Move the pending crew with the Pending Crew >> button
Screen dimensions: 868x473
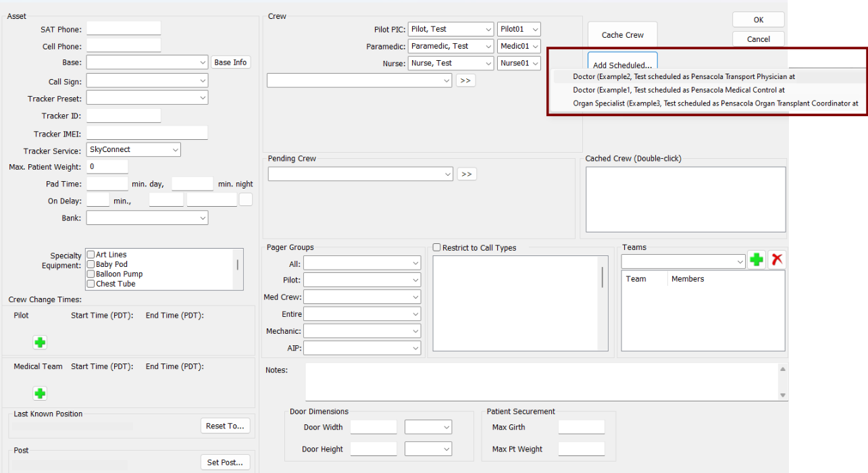[x=466, y=174]
